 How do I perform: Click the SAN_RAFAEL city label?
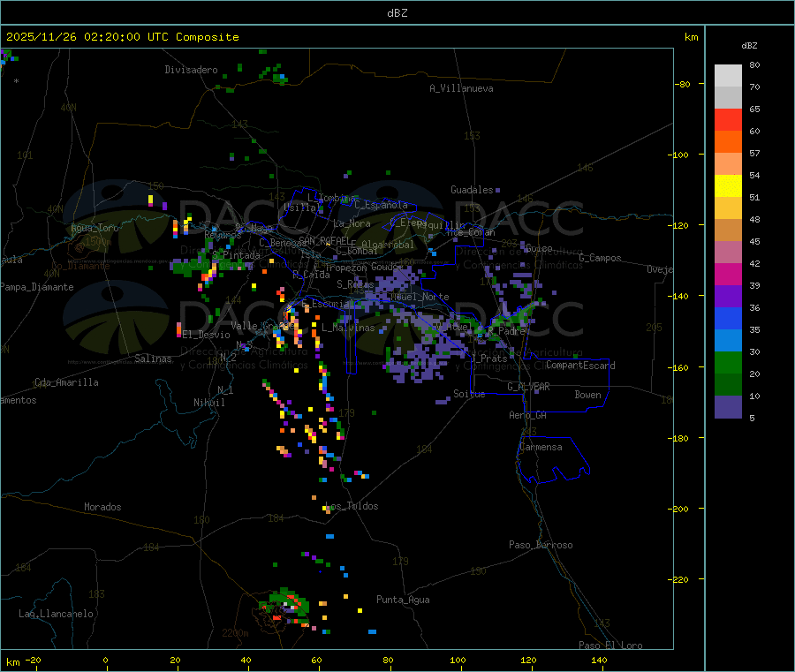[x=324, y=240]
